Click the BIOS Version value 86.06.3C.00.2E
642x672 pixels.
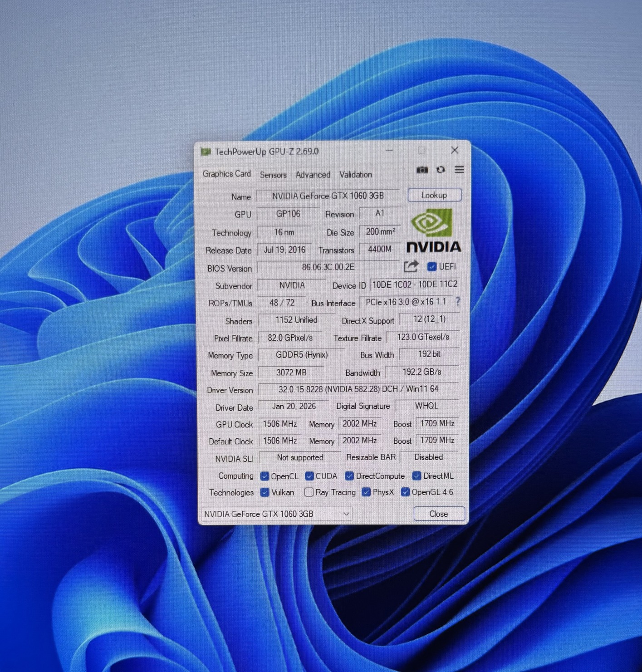click(x=328, y=267)
